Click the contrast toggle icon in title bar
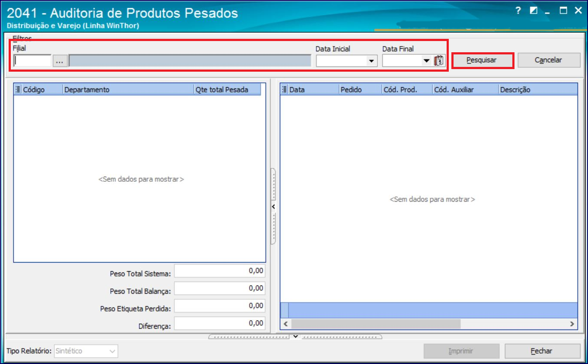The image size is (588, 364). point(534,11)
